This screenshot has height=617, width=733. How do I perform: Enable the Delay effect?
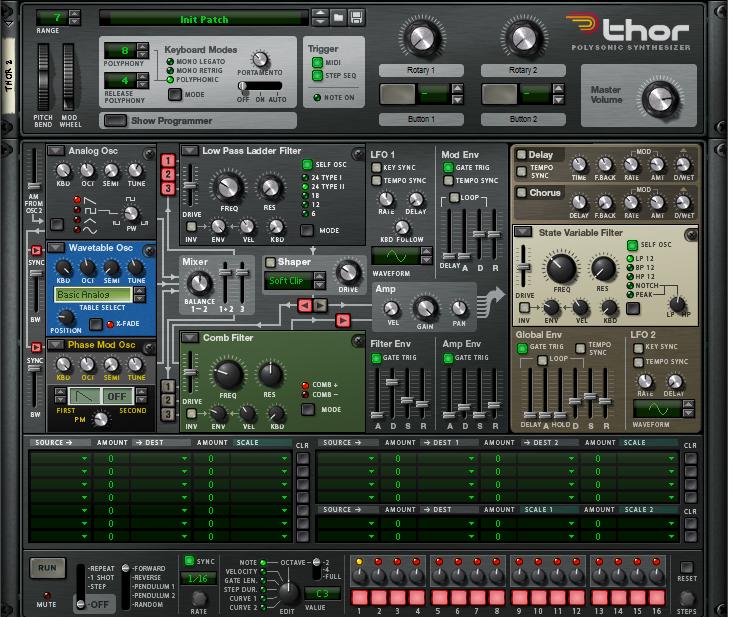521,155
